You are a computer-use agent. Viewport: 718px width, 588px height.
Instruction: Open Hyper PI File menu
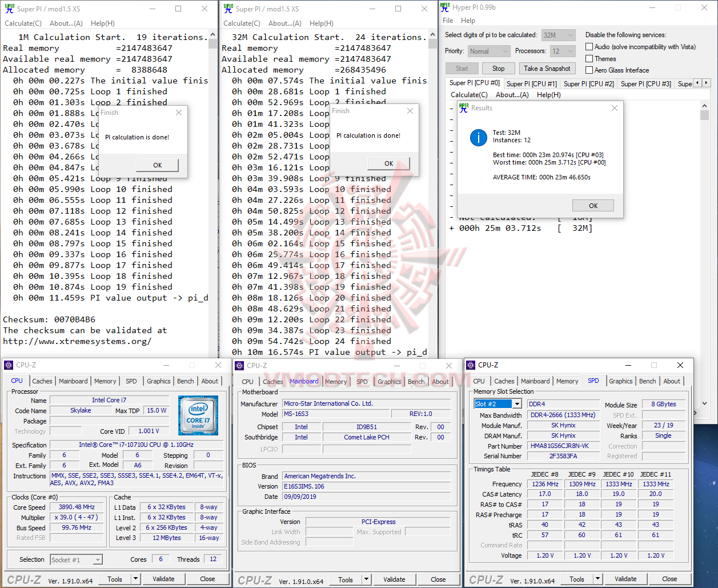pyautogui.click(x=448, y=21)
